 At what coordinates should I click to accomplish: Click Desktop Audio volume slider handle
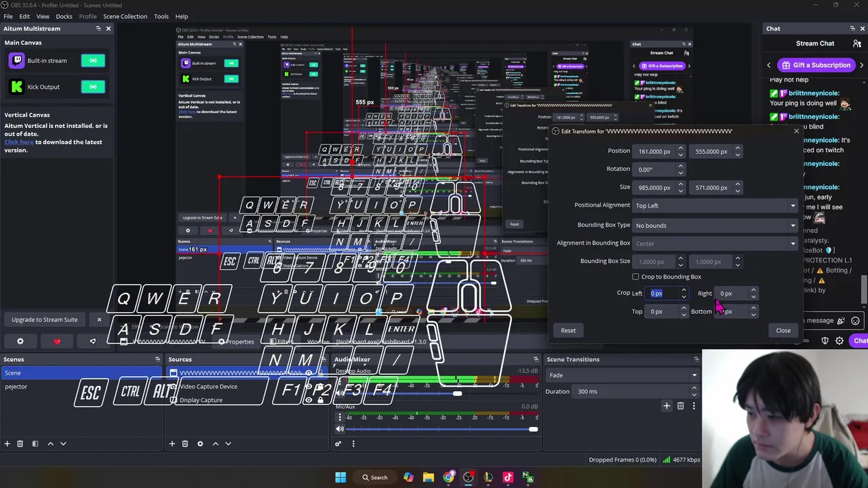(x=458, y=394)
